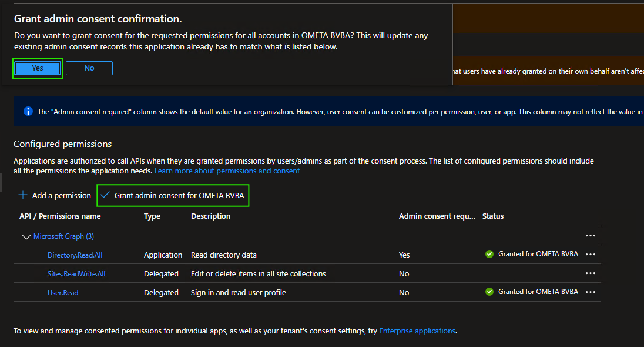644x347 pixels.
Task: Click the Admin consent requ... column header
Action: pos(437,216)
